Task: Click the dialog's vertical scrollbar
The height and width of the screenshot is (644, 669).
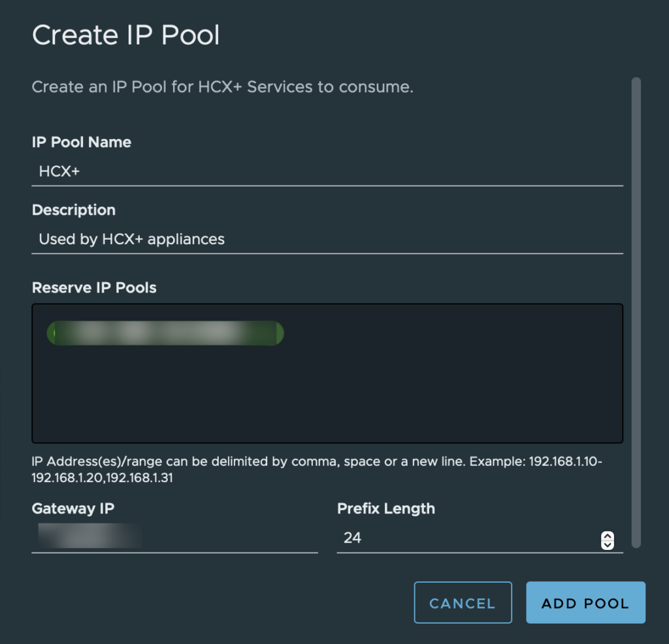Action: (x=636, y=312)
